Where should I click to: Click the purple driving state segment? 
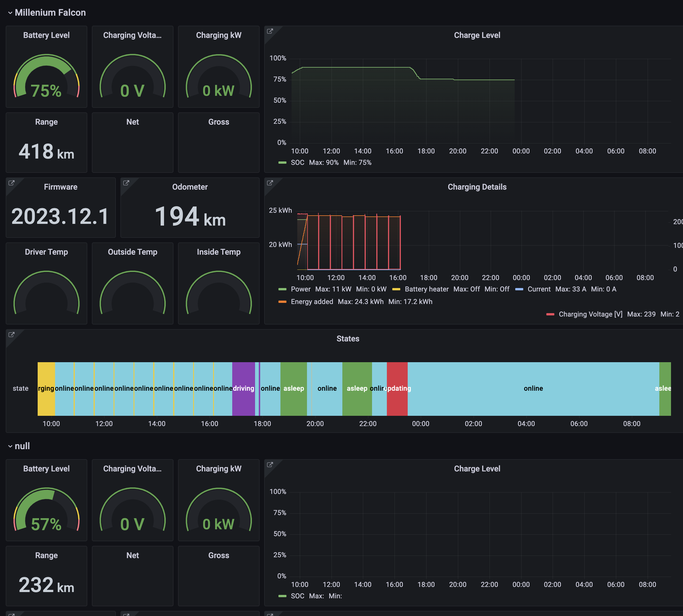243,389
